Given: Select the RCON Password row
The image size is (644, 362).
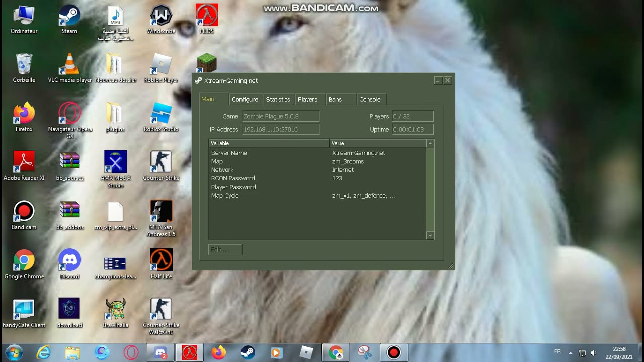Looking at the screenshot, I should coord(317,178).
